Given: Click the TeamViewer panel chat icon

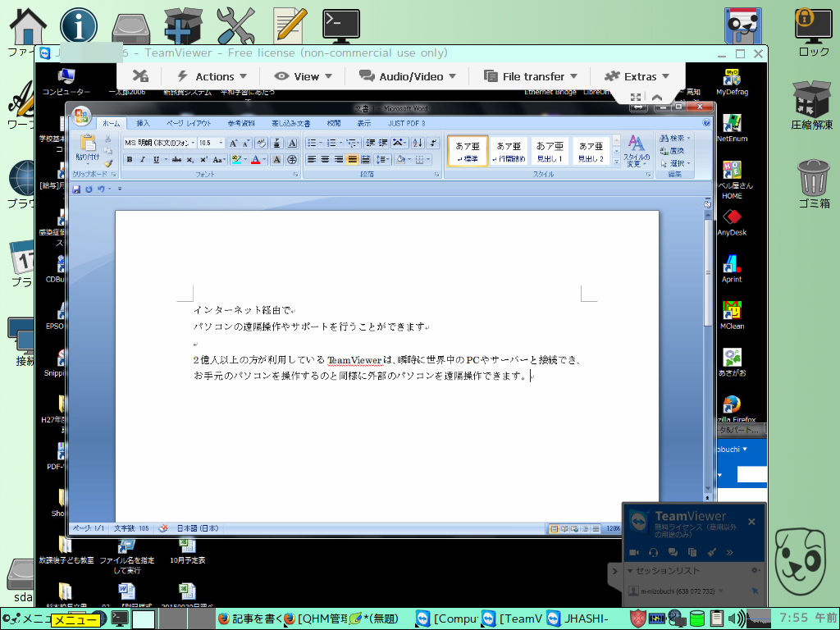Looking at the screenshot, I should [x=673, y=552].
